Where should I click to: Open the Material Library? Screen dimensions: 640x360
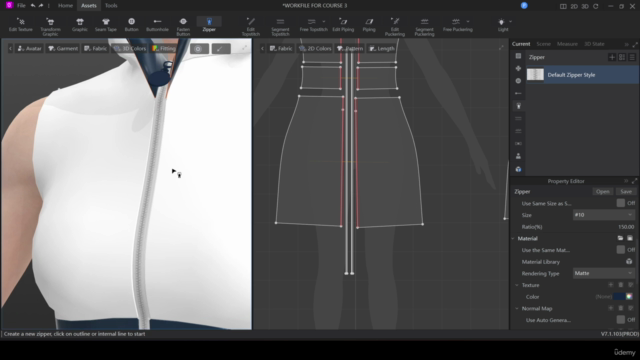pos(629,262)
